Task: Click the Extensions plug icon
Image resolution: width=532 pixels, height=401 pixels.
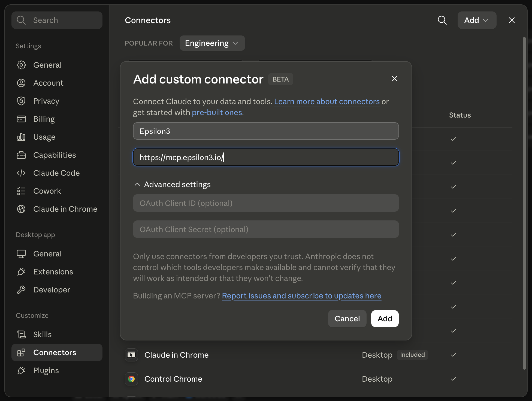Action: click(21, 272)
